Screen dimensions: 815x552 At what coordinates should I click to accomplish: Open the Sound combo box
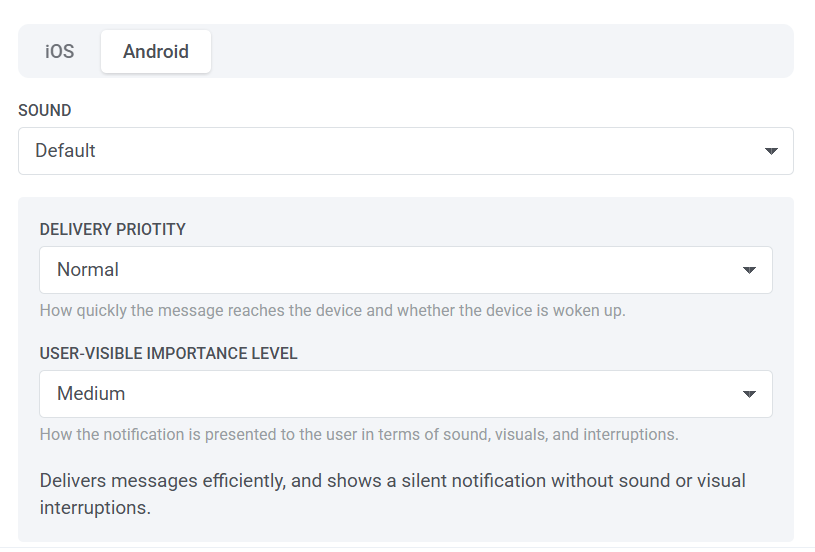point(405,151)
